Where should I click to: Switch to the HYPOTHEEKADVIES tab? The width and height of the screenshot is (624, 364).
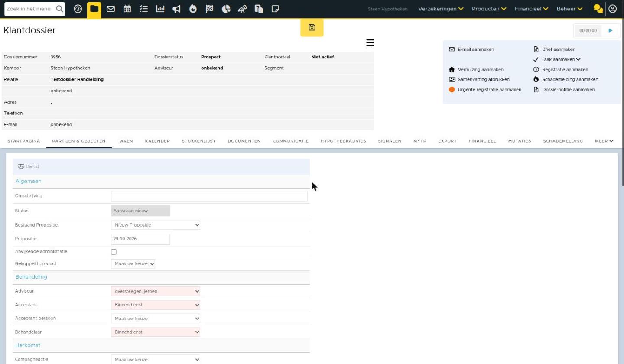click(343, 141)
